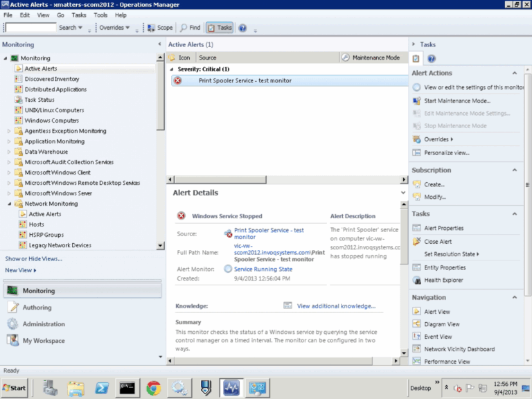The width and height of the screenshot is (532, 399).
Task: Collapse the Severity: Critical group
Action: (172, 69)
